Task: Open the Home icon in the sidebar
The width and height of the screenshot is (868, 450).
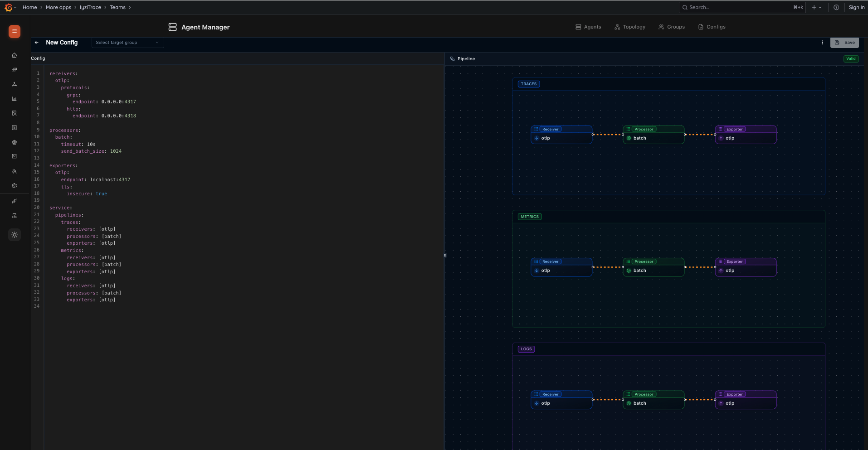Action: click(x=14, y=55)
